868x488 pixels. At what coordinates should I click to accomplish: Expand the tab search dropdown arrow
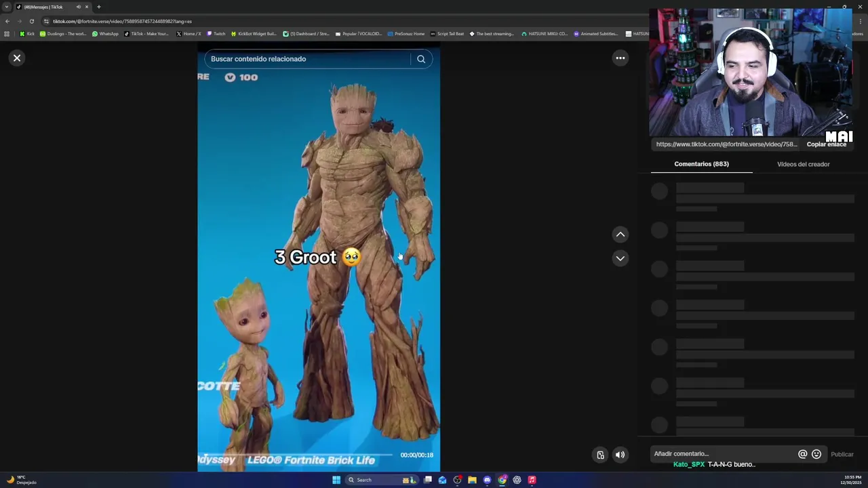7,7
